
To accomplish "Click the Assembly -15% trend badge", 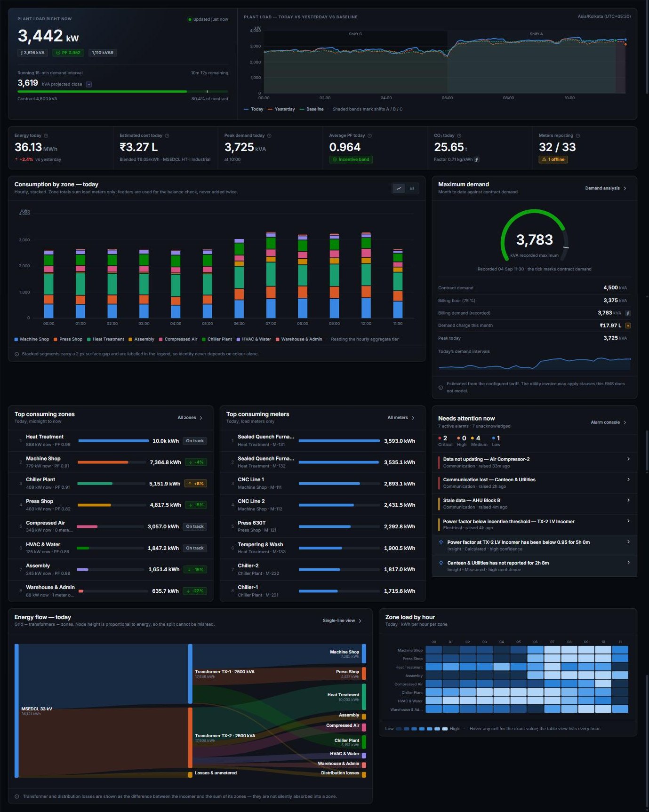I will pos(195,570).
